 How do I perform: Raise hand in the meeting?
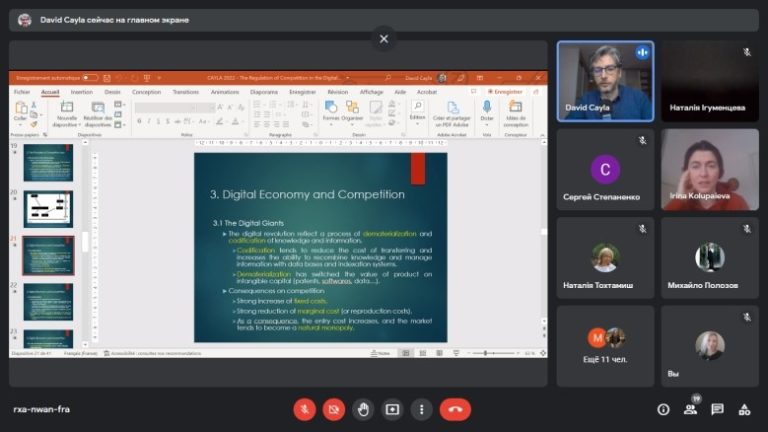tap(363, 409)
